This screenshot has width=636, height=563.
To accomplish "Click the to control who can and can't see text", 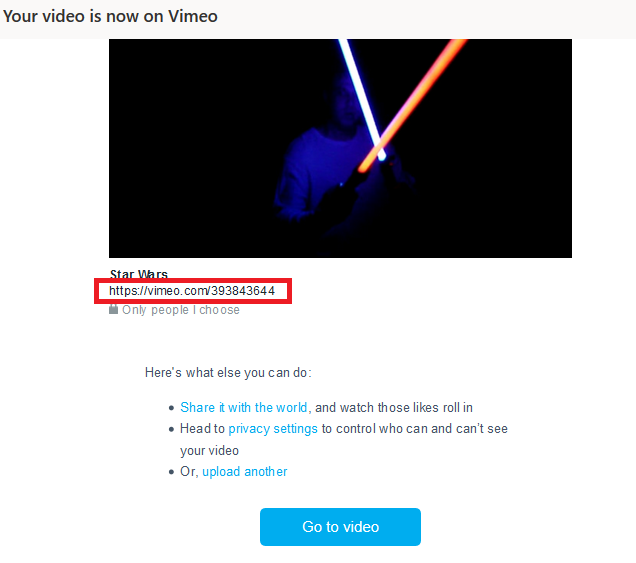I will click(415, 429).
